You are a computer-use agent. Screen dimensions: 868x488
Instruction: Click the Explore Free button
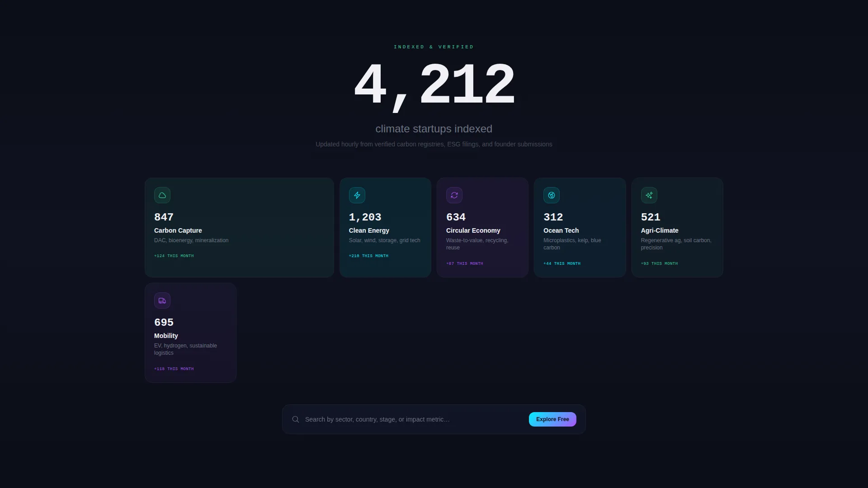pyautogui.click(x=552, y=419)
